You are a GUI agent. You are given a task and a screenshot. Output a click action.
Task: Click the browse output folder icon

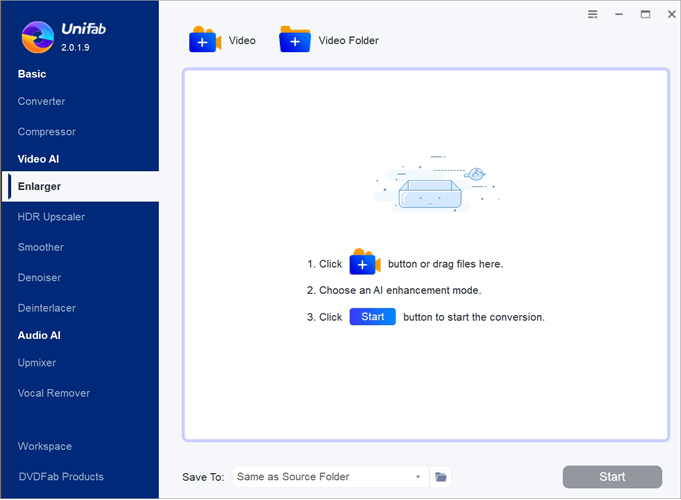click(x=441, y=477)
